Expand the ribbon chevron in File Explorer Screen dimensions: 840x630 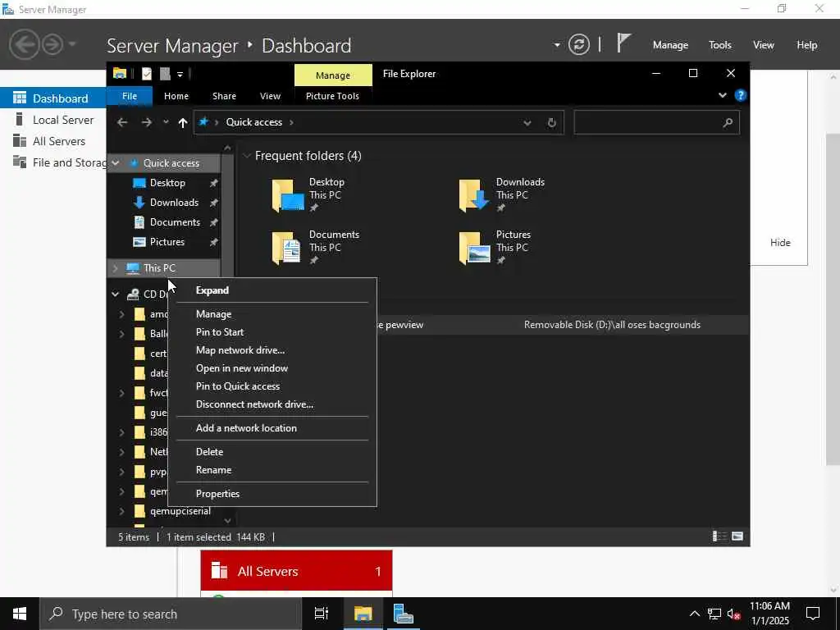(x=722, y=95)
